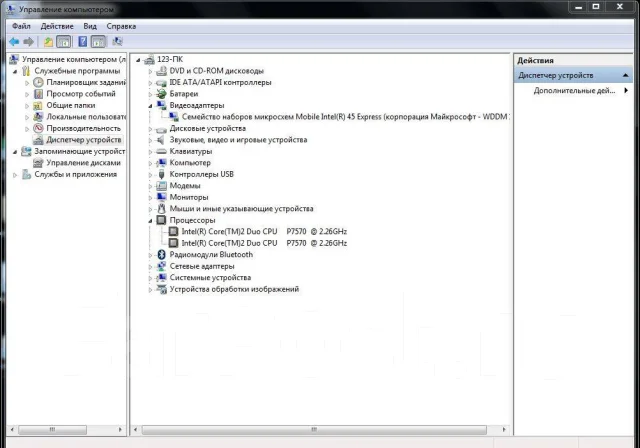This screenshot has height=448, width=640.
Task: Click the DVD и CD-ROM дисководы icon
Action: coord(162,71)
